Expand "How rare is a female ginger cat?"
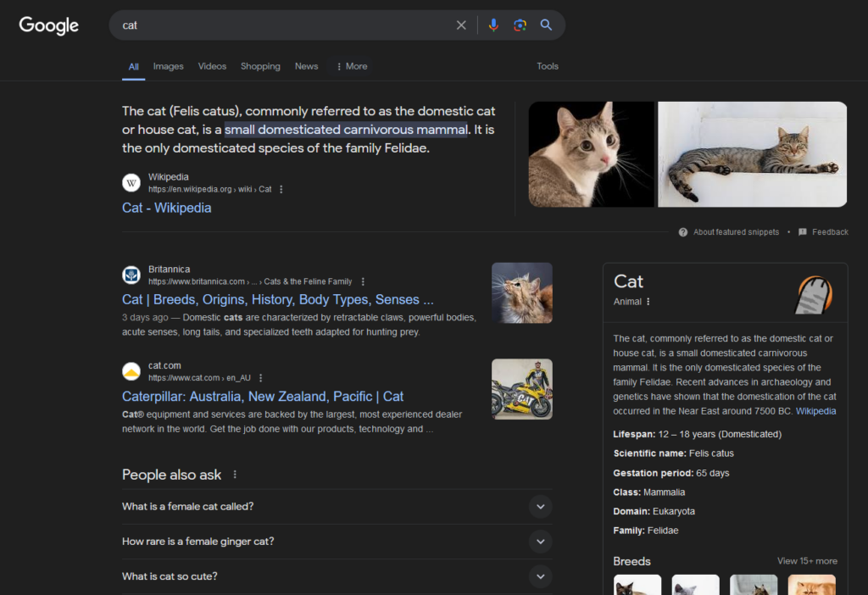 point(337,542)
